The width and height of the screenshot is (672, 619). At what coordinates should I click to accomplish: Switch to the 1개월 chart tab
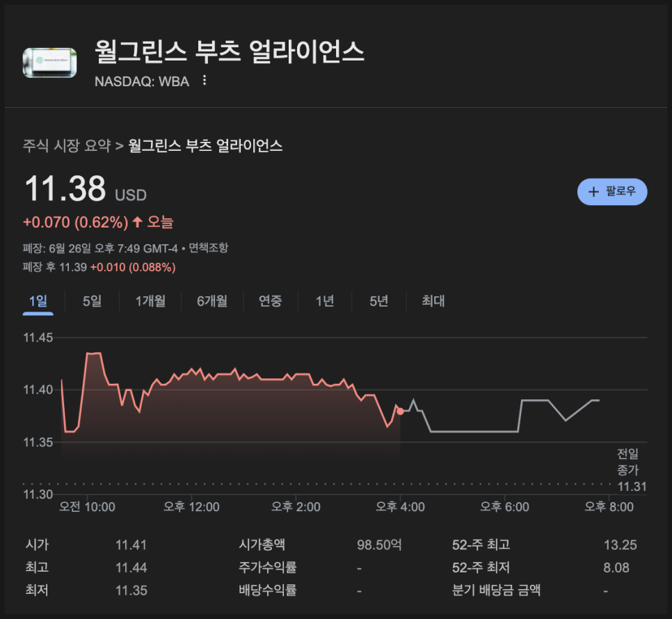(x=150, y=301)
